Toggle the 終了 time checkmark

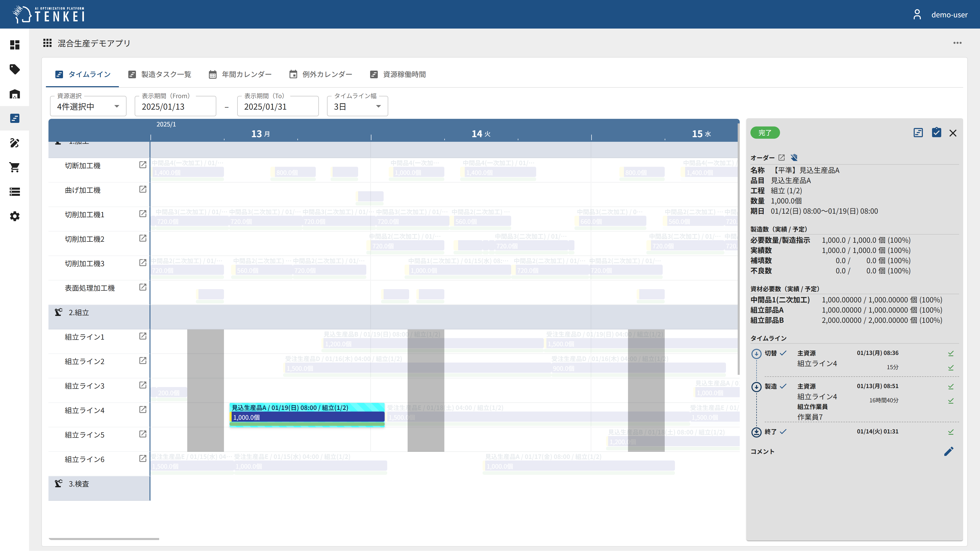[951, 432]
